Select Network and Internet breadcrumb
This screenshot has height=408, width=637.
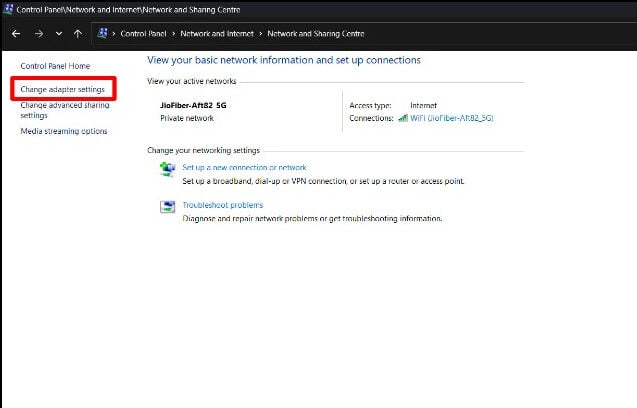tap(217, 34)
